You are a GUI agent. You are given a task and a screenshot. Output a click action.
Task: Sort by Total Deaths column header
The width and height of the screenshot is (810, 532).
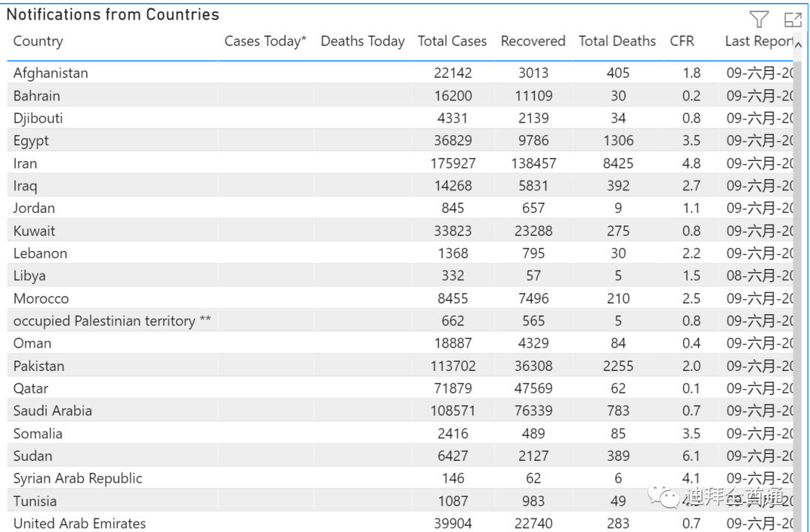(x=617, y=42)
